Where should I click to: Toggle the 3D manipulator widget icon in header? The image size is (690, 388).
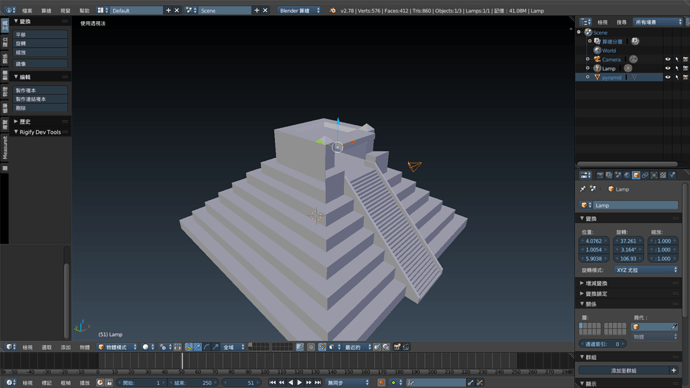tap(189, 347)
